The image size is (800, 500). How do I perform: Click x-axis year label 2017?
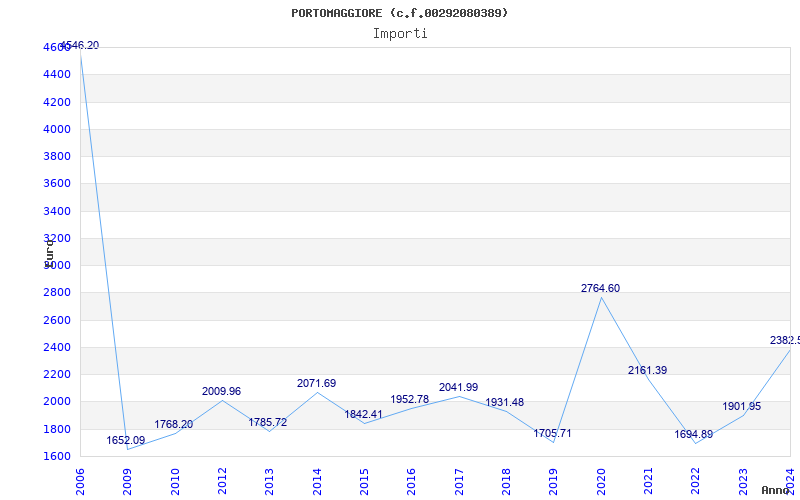tap(459, 481)
